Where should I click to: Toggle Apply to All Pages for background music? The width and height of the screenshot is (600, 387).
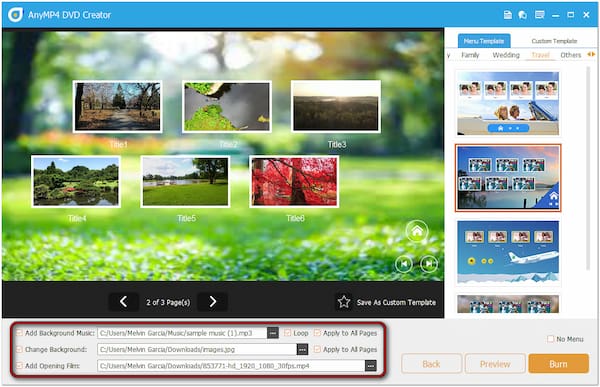(317, 333)
